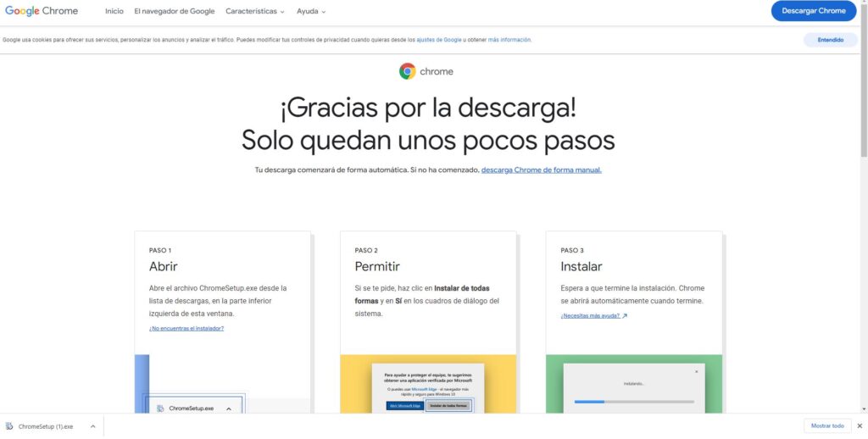Image resolution: width=868 pixels, height=439 pixels.
Task: Open ¿No encuentras el instalador? link
Action: (x=186, y=328)
